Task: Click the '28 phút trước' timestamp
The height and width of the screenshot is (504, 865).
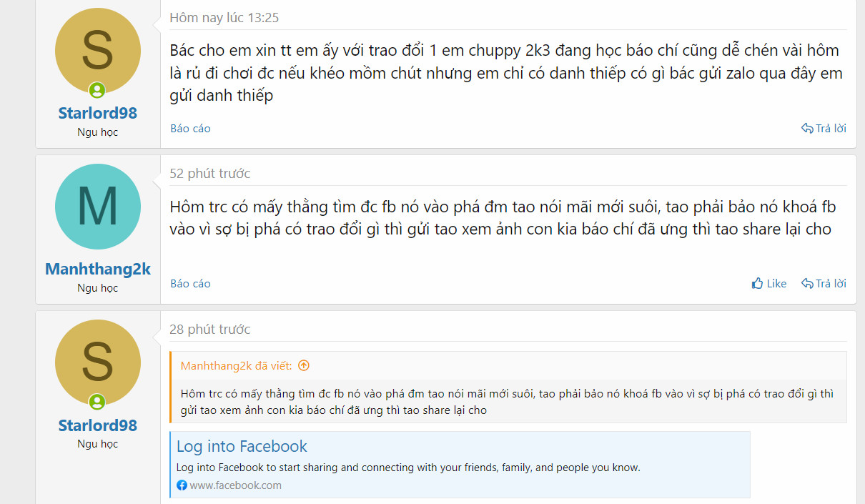Action: pyautogui.click(x=210, y=330)
